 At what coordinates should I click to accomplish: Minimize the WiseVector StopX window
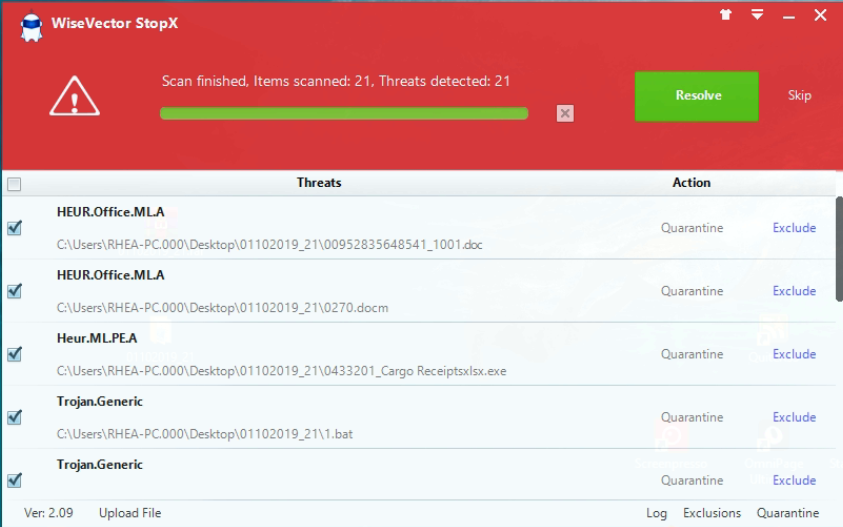click(789, 16)
